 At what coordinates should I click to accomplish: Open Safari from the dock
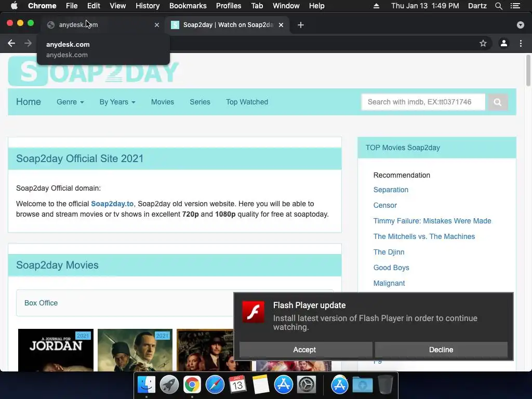[215, 385]
